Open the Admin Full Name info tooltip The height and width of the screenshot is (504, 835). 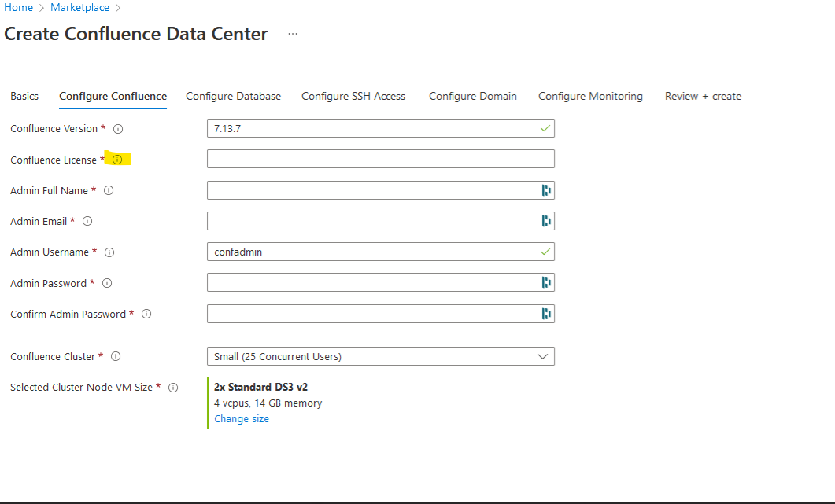109,190
